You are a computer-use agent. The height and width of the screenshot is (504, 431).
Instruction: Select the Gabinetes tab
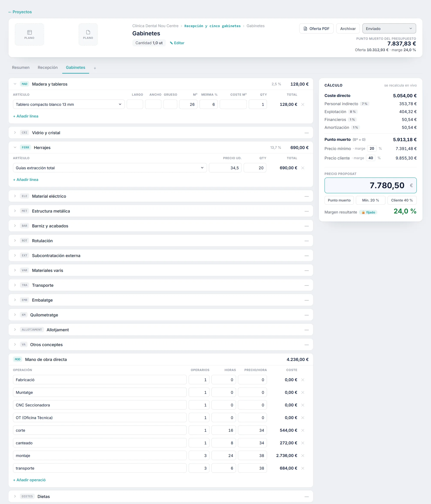point(75,67)
